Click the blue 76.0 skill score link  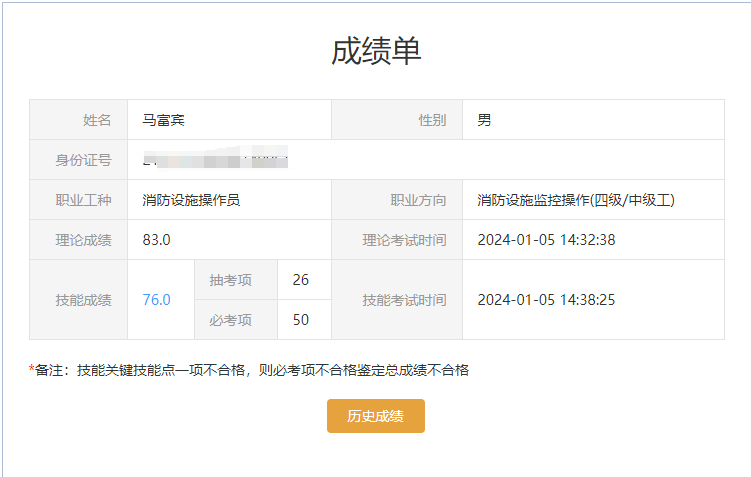(157, 300)
